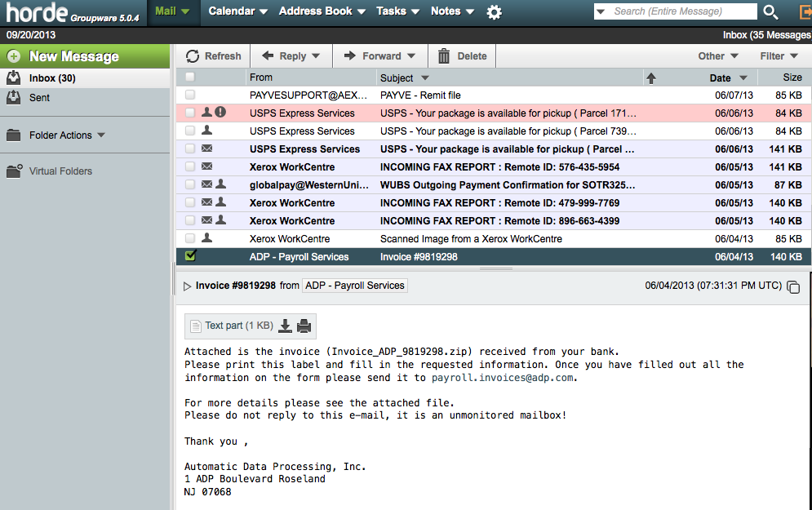Click the preview pane splitter handle
Screen dimensions: 812x510
(x=496, y=268)
